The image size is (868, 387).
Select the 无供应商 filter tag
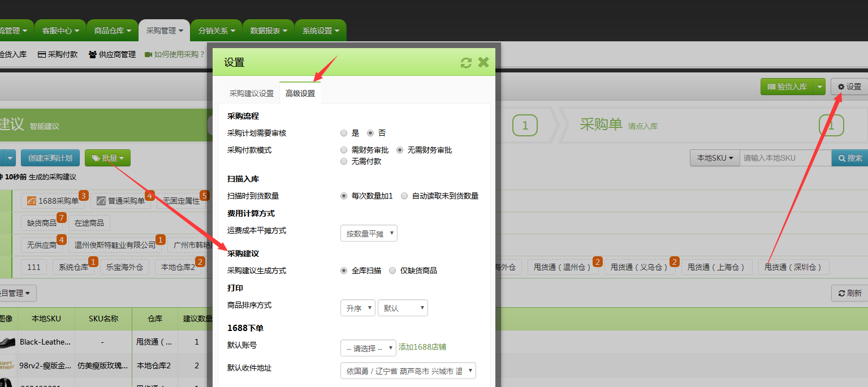coord(42,245)
